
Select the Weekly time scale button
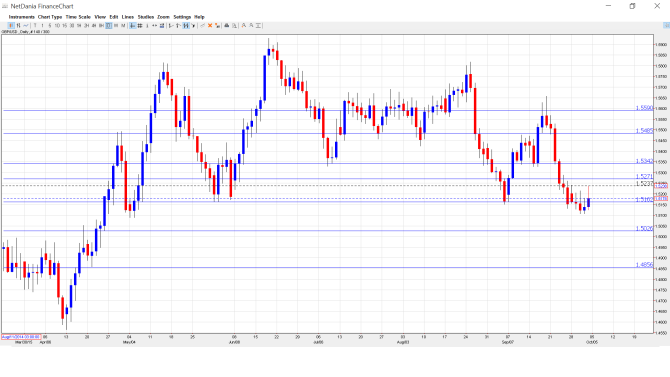(x=116, y=26)
